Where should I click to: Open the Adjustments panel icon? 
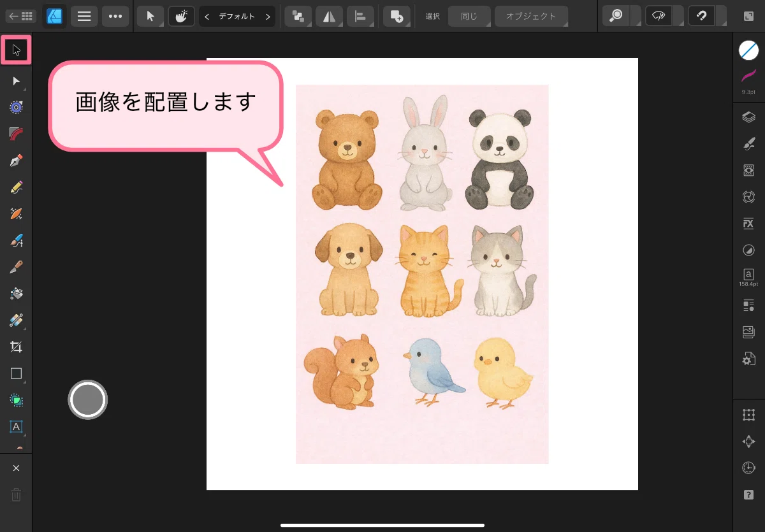click(x=748, y=197)
